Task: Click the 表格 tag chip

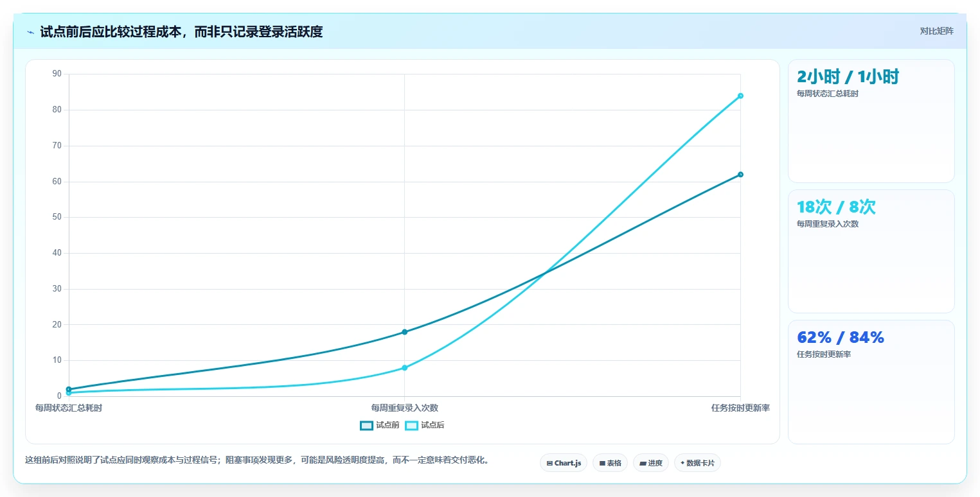Action: click(x=610, y=463)
